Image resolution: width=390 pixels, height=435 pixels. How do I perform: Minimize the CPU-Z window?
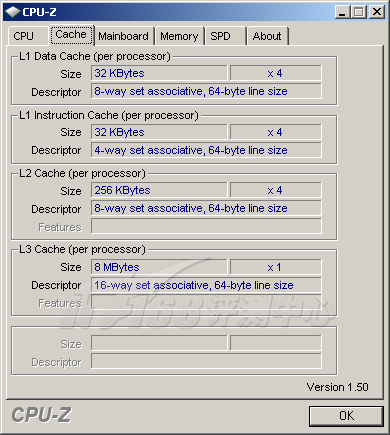[342, 12]
